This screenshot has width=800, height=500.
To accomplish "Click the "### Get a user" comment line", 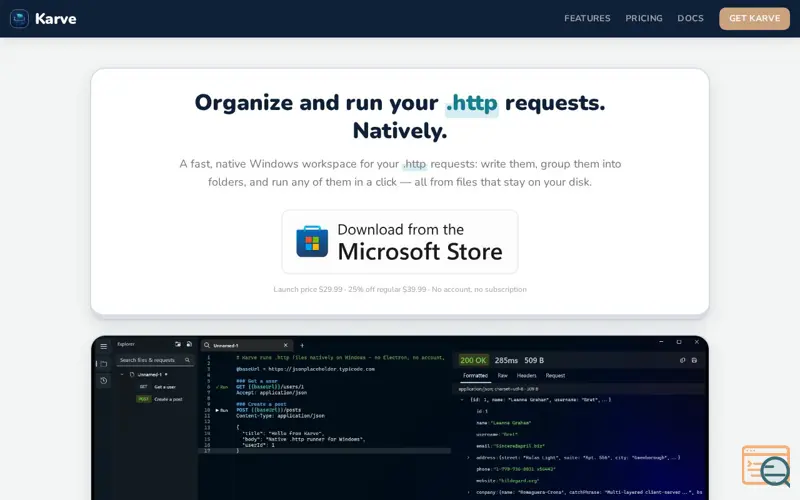I will pyautogui.click(x=257, y=381).
